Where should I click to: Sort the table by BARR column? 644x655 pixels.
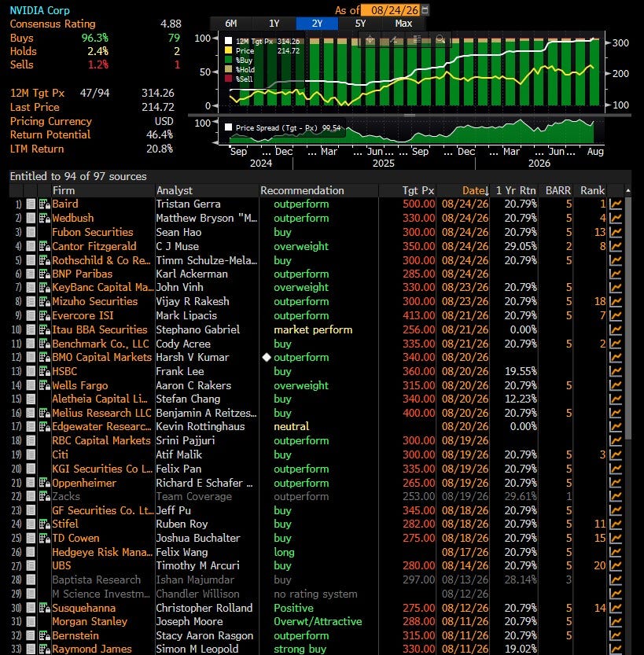tap(558, 190)
